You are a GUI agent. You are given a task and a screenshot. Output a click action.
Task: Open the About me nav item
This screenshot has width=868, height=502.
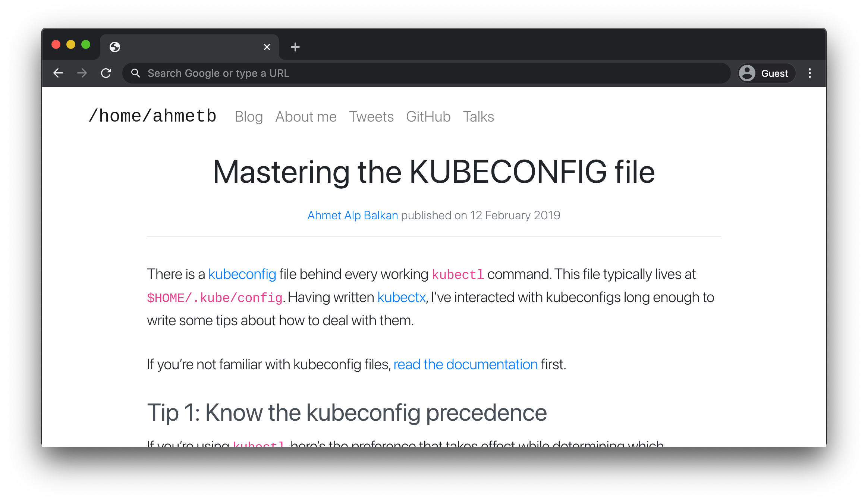pyautogui.click(x=306, y=117)
